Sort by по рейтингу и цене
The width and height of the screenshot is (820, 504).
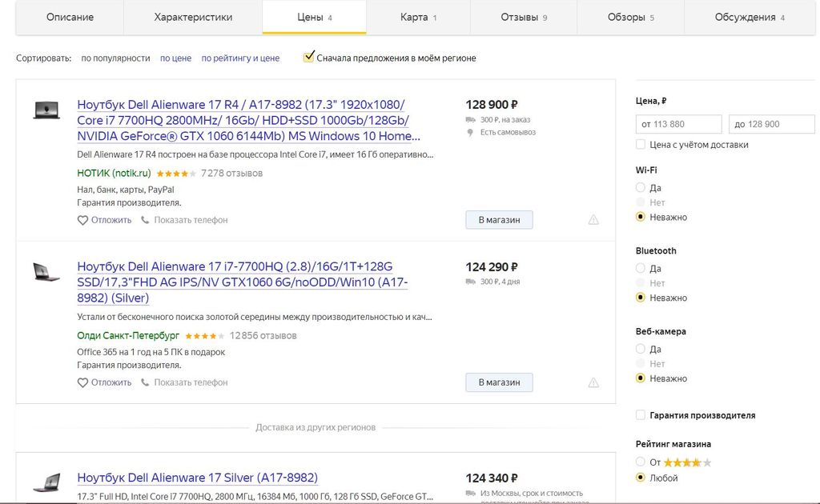[x=240, y=58]
